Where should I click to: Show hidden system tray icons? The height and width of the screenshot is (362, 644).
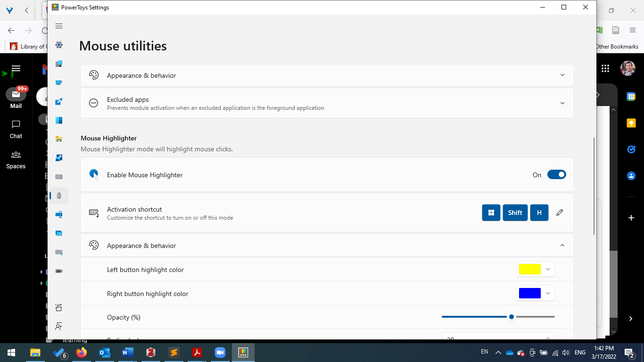pos(498,353)
